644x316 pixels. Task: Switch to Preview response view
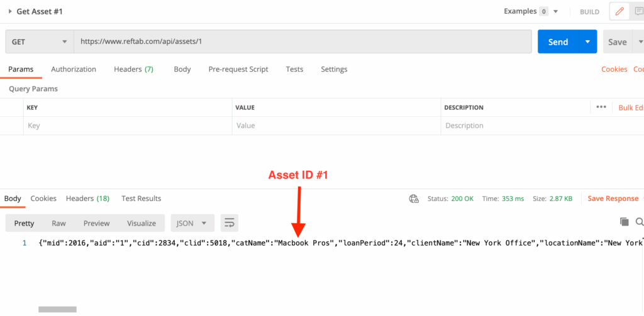coord(96,223)
